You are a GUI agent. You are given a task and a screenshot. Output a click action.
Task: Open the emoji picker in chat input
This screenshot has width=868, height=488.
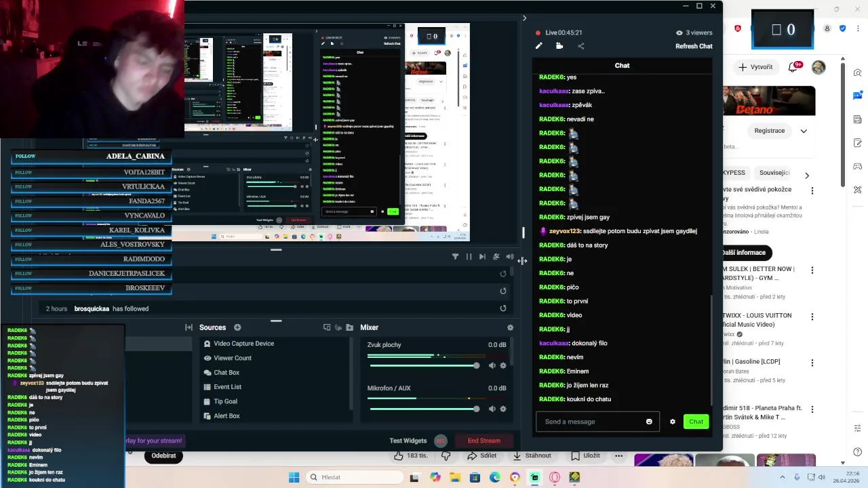pos(649,422)
